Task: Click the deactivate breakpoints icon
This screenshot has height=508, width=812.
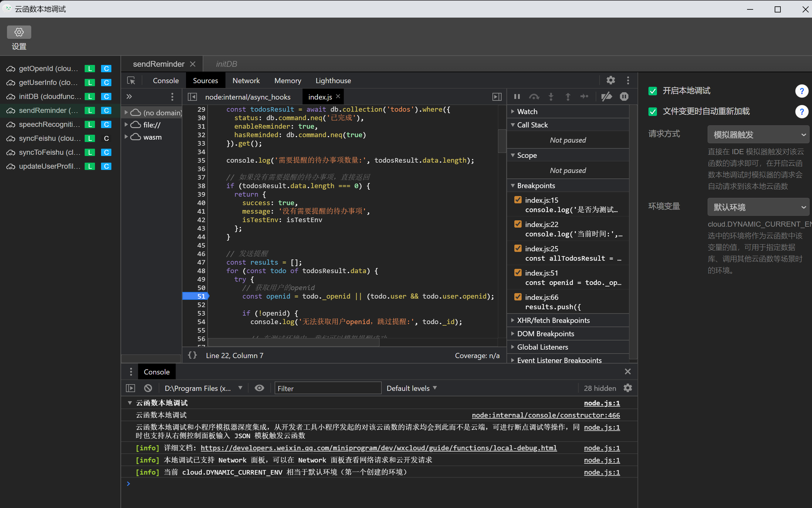Action: click(606, 97)
